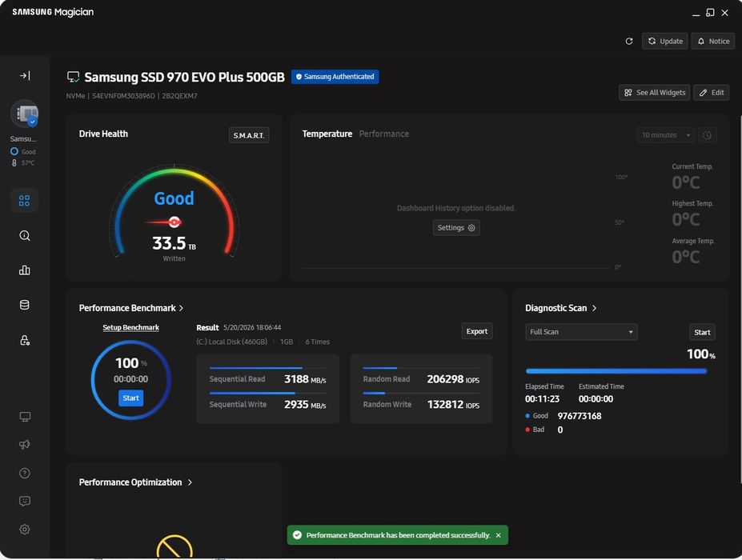742x560 pixels.
Task: Click the green checkmark in success notification
Action: point(297,535)
